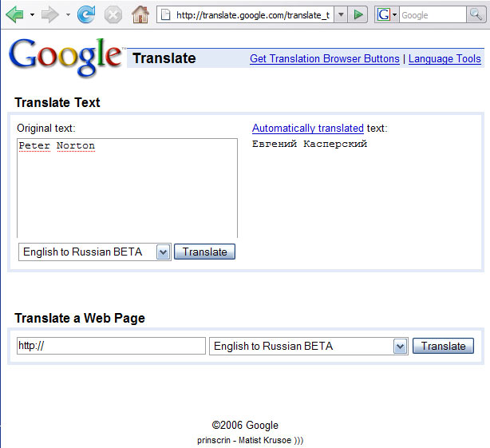Open the search engine selector G icon

tap(387, 14)
